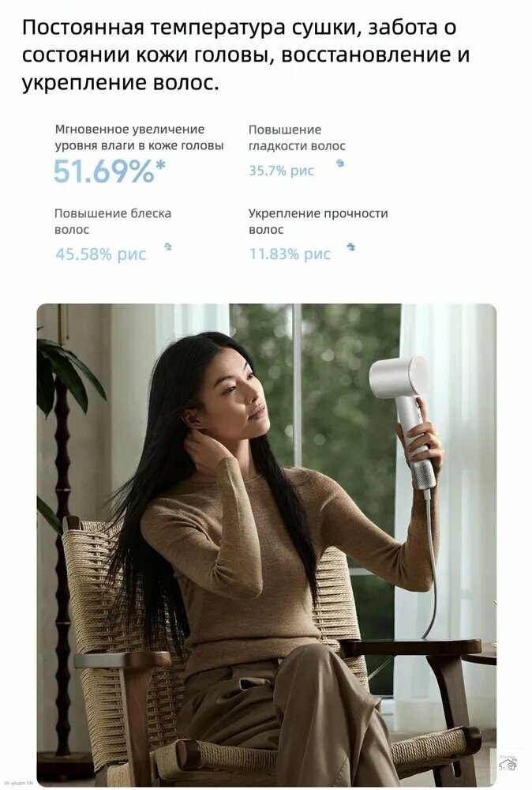This screenshot has height=790, width=532.
Task: Open the photo of the woman holding the hair dryer
Action: point(266,544)
